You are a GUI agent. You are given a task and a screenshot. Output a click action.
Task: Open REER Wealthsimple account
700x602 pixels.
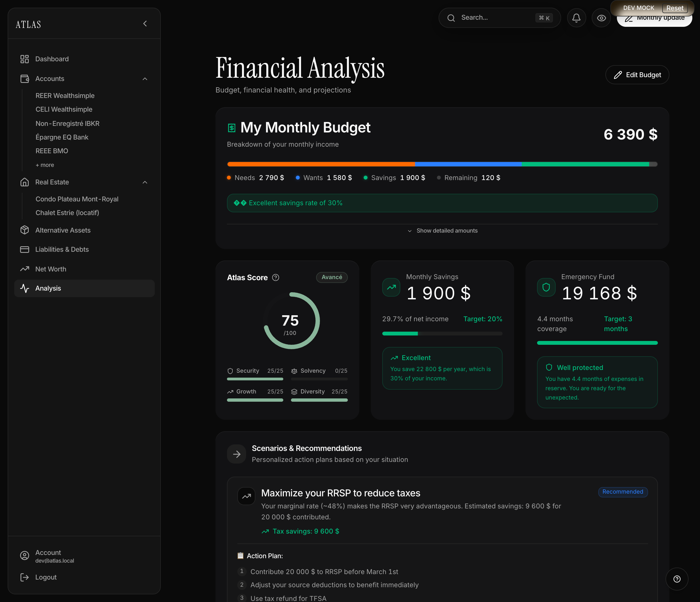(65, 96)
